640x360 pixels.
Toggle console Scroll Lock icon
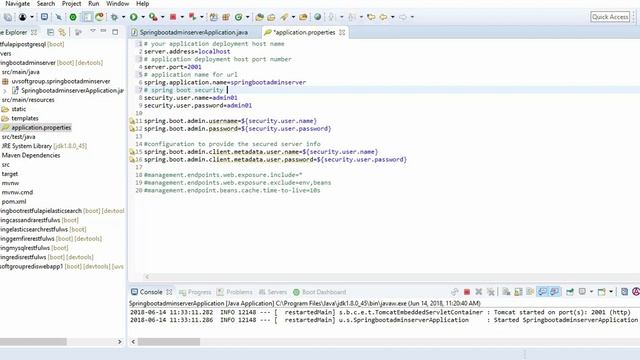[518, 292]
